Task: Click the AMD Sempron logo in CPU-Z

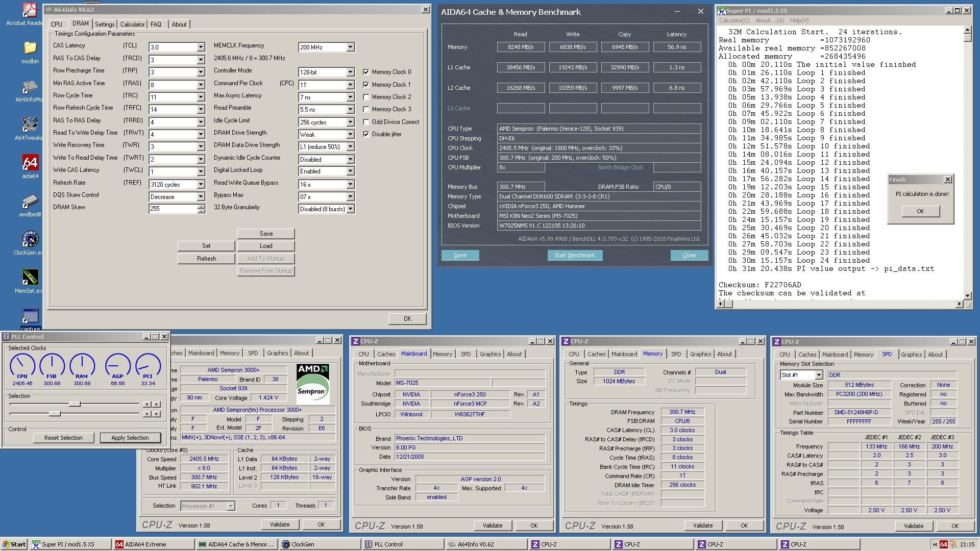Action: (x=312, y=384)
